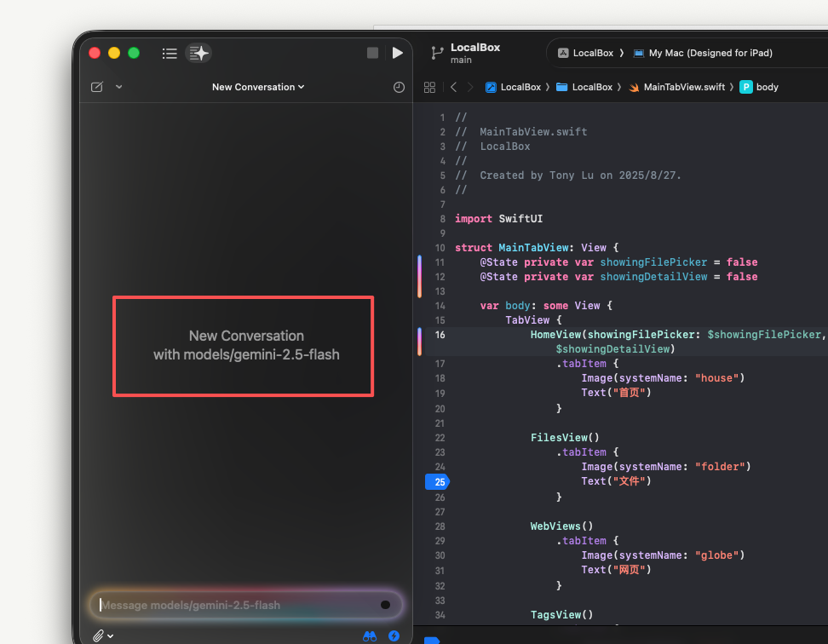Open the related items grid icon

(429, 87)
